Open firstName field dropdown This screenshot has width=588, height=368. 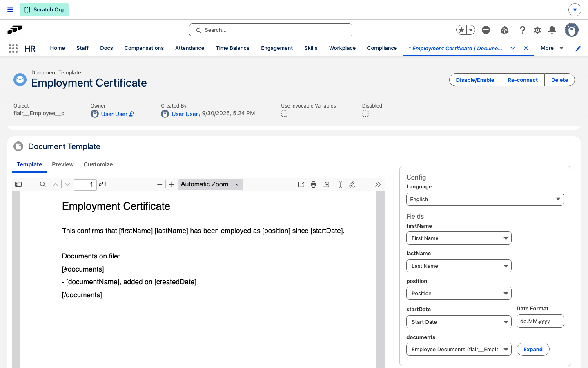[x=459, y=238]
